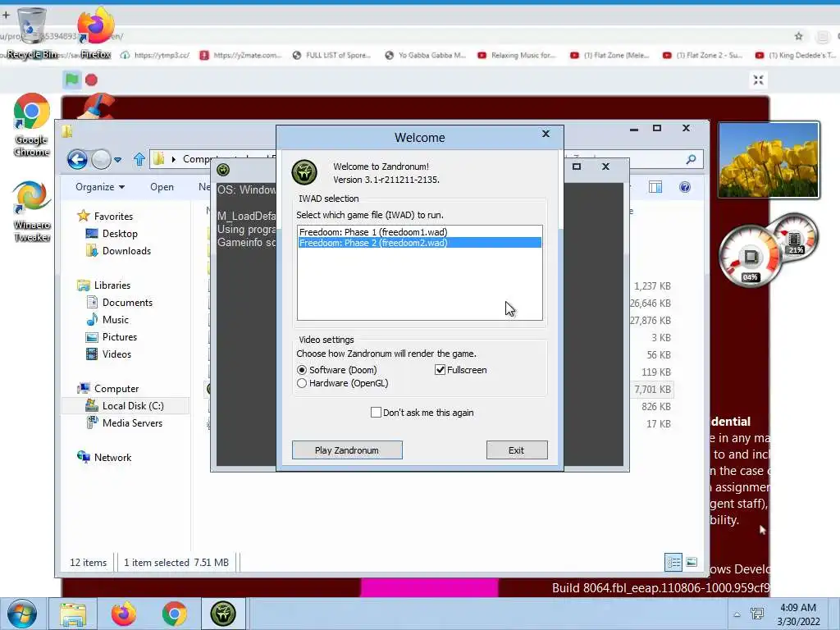Image resolution: width=840 pixels, height=630 pixels.
Task: Click the Zandronum logo in Welcome dialog
Action: coord(304,172)
